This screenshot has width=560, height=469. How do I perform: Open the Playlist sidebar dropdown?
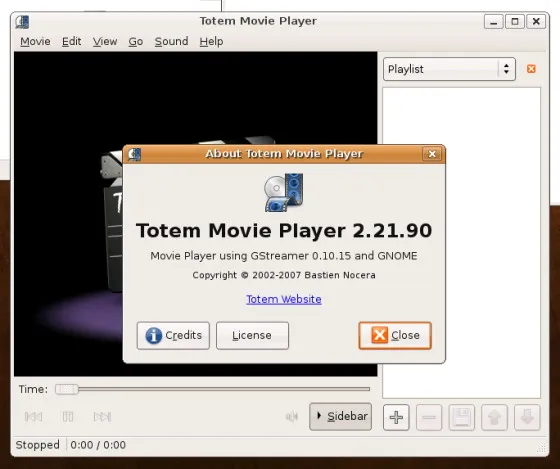(449, 69)
